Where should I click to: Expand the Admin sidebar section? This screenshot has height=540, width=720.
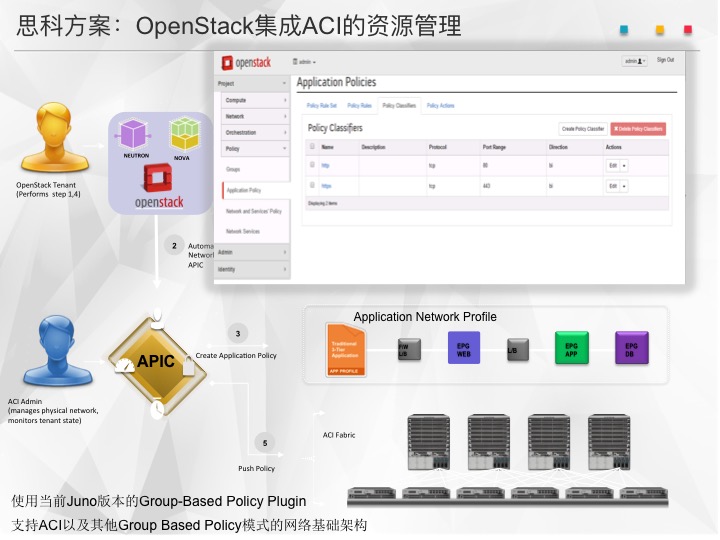point(252,252)
